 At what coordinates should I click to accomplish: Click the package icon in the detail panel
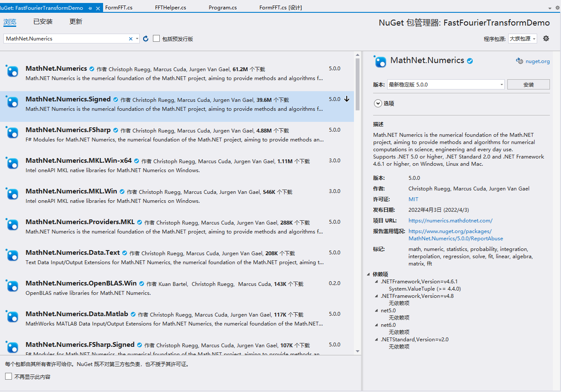[x=380, y=62]
